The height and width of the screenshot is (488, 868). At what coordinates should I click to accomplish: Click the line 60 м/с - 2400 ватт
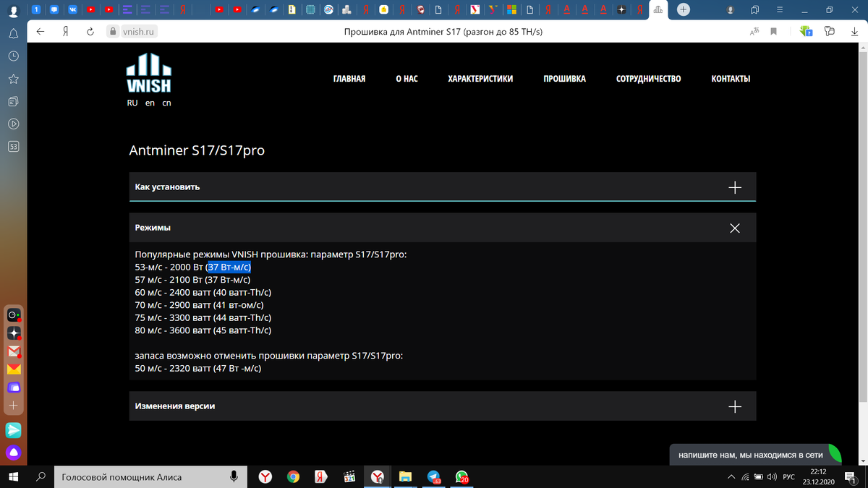(203, 292)
